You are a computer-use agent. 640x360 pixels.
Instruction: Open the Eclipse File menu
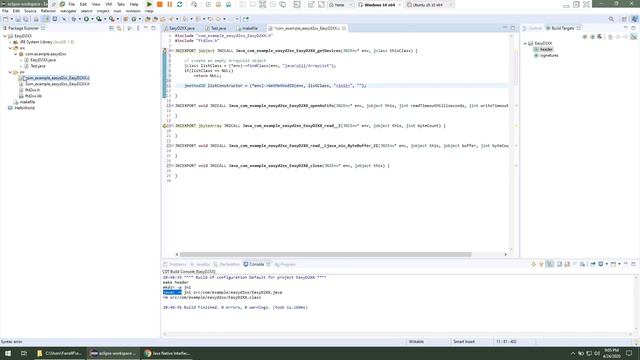coord(5,11)
